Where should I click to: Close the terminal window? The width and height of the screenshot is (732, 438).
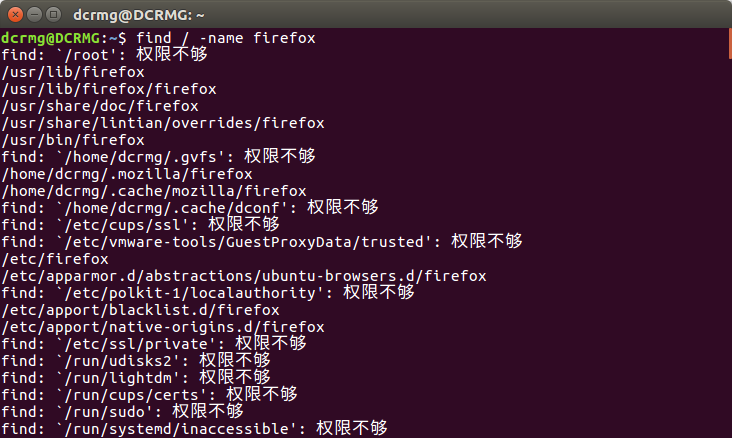coord(12,14)
